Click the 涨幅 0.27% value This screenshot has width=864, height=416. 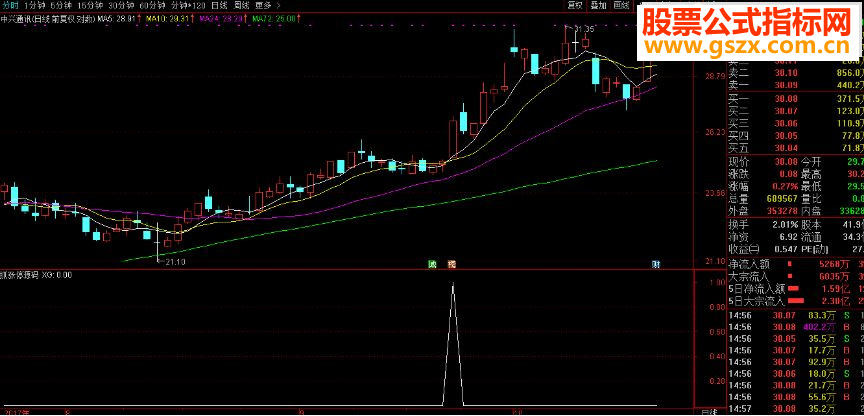[783, 186]
